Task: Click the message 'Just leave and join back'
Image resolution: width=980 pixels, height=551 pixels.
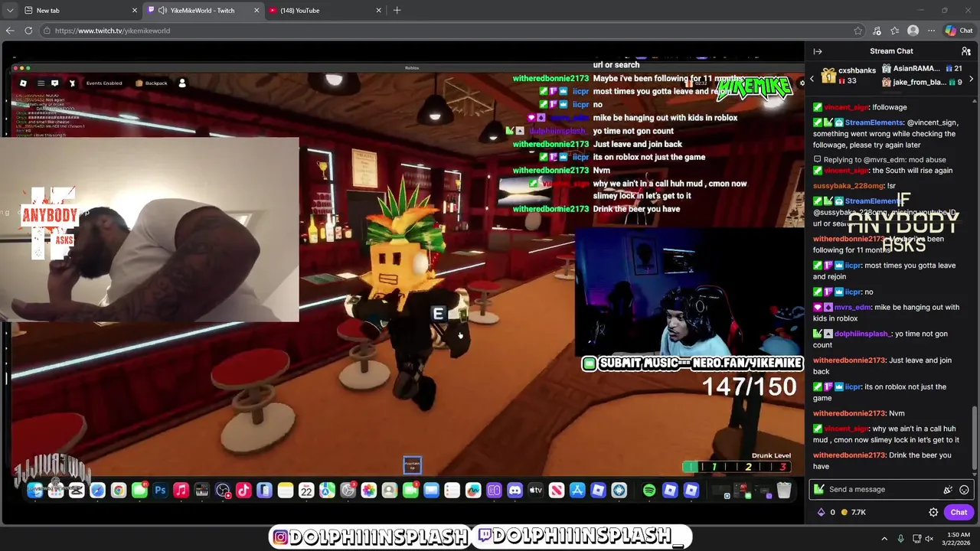Action: (882, 366)
